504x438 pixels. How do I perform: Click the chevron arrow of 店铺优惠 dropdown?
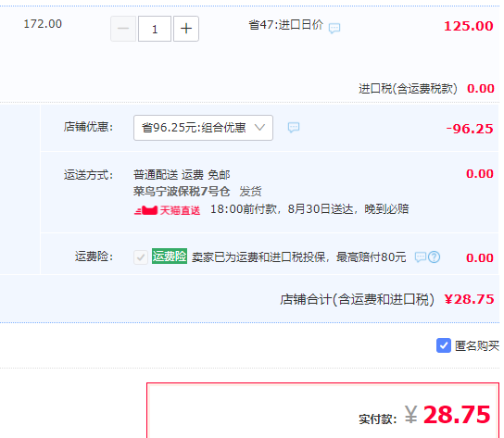point(259,128)
